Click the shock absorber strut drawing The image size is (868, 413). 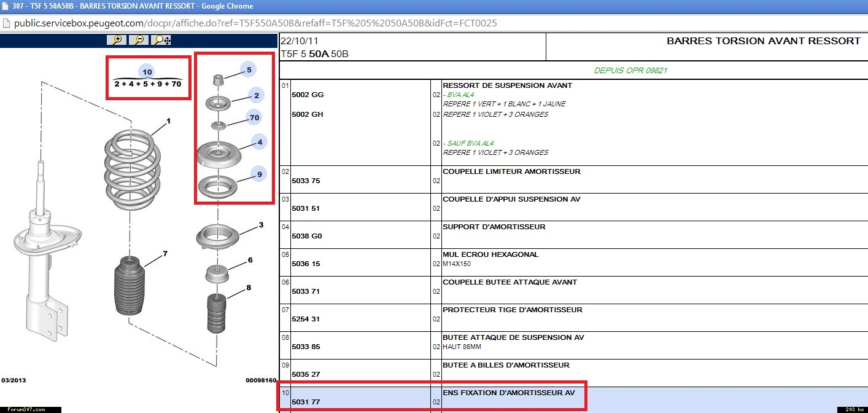(x=47, y=252)
